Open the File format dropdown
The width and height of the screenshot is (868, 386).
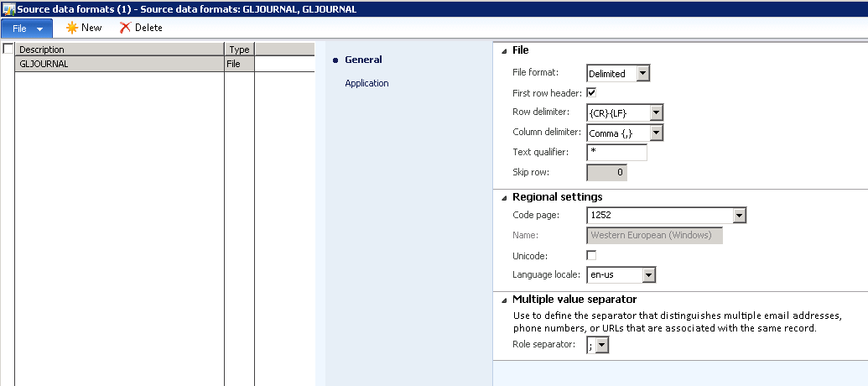point(642,74)
